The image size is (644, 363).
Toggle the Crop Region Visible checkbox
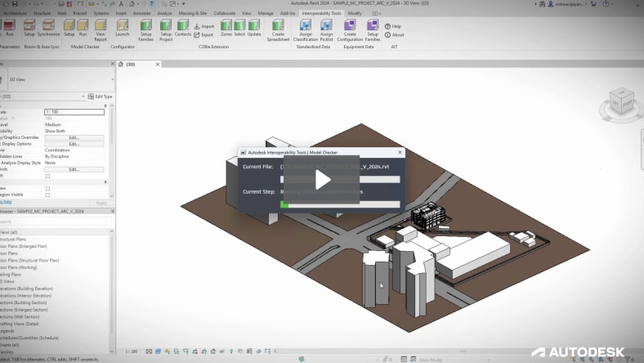coord(47,195)
